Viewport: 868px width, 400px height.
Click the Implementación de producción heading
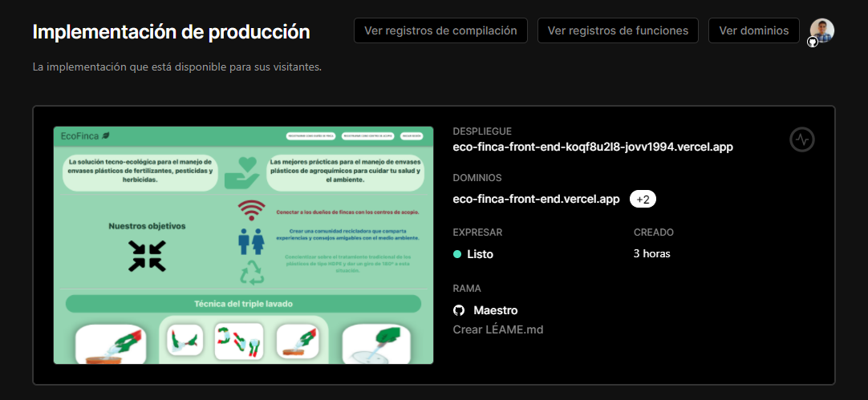[x=171, y=32]
